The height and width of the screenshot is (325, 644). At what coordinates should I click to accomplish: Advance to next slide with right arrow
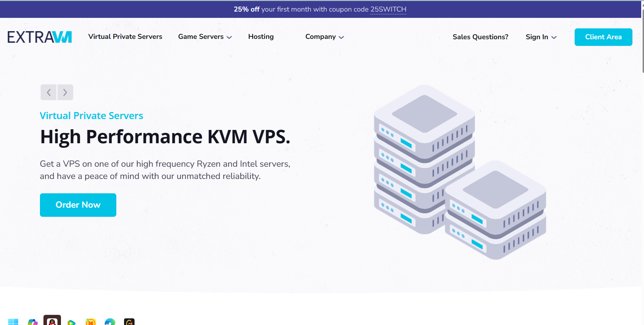click(x=65, y=92)
